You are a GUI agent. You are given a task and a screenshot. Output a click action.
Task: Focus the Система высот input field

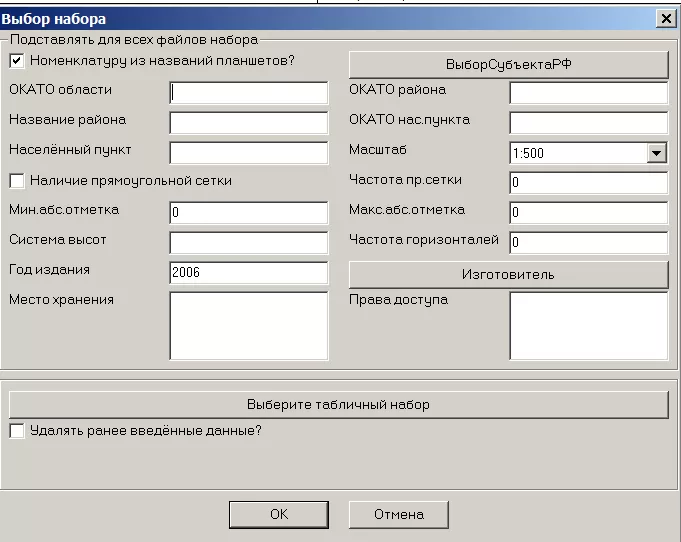coord(248,243)
